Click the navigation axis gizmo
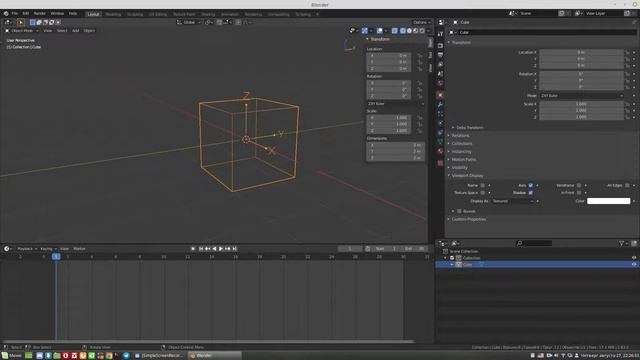Image resolution: width=640 pixels, height=360 pixels. pyautogui.click(x=349, y=45)
